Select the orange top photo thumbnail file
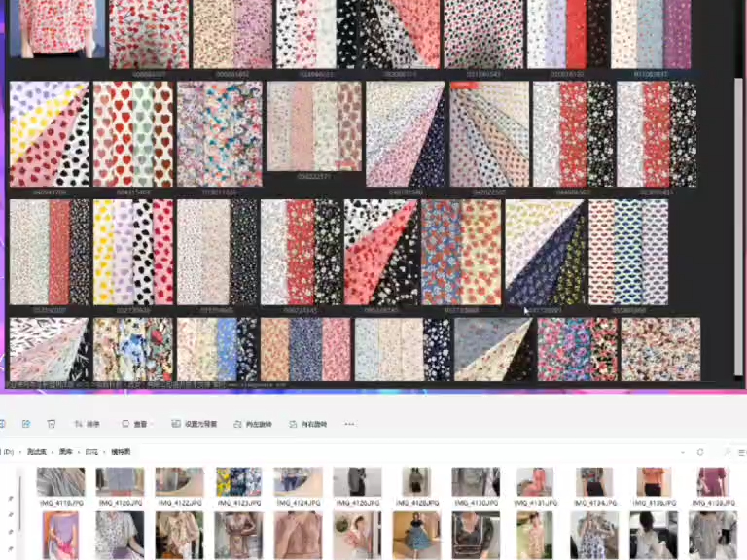 [x=654, y=486]
